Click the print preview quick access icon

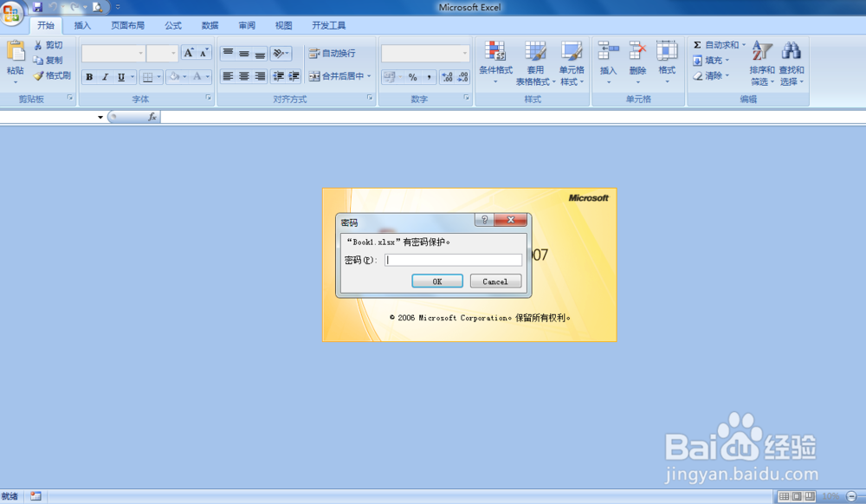(x=98, y=7)
